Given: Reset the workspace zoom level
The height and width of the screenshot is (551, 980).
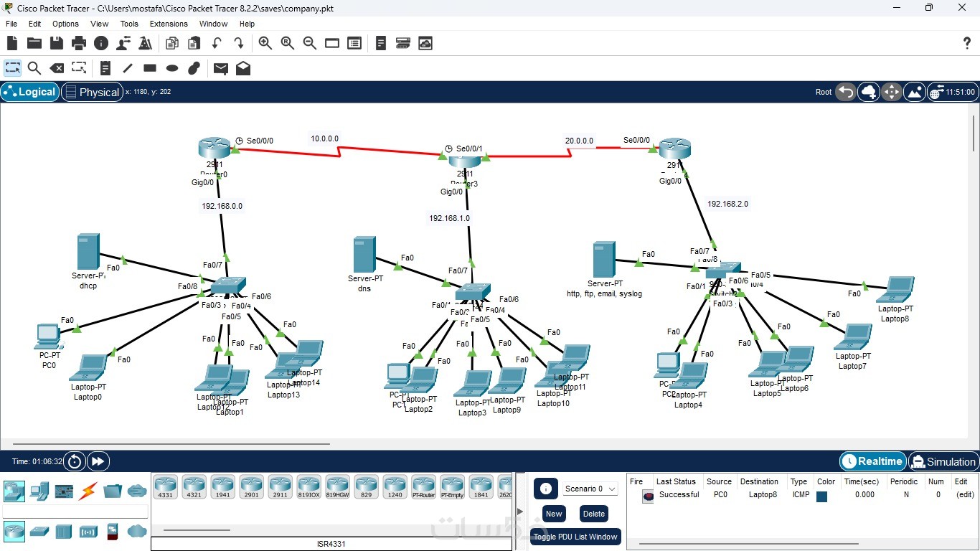Looking at the screenshot, I should [288, 44].
